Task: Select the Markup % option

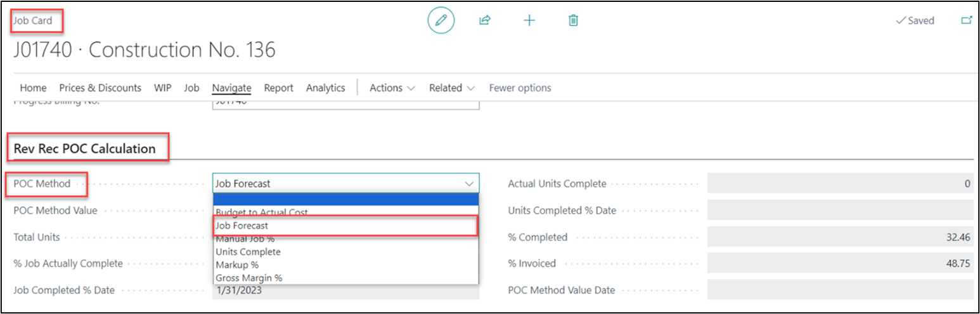Action: [237, 265]
